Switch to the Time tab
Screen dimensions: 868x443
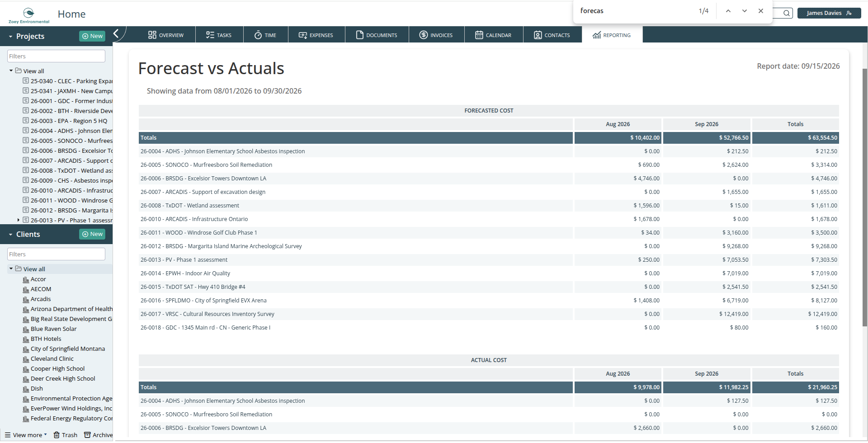(x=265, y=35)
